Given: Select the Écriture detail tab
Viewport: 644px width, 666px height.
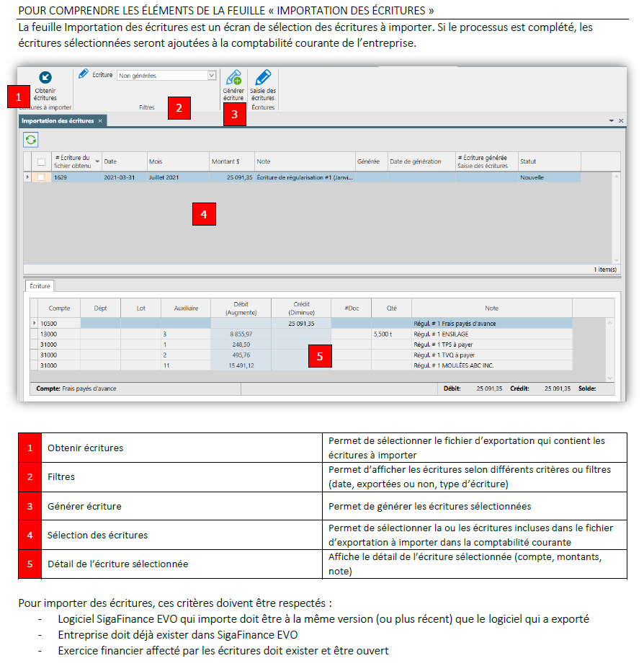Looking at the screenshot, I should 40,286.
